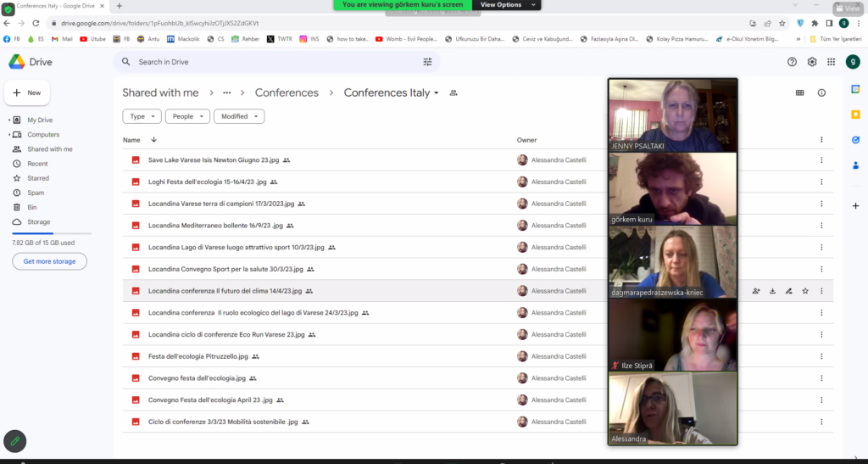Reverse the Name sort direction arrow
The image size is (868, 464).
153,140
